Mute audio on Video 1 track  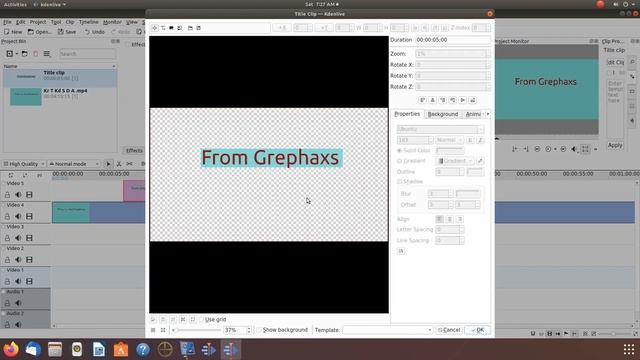18,281
